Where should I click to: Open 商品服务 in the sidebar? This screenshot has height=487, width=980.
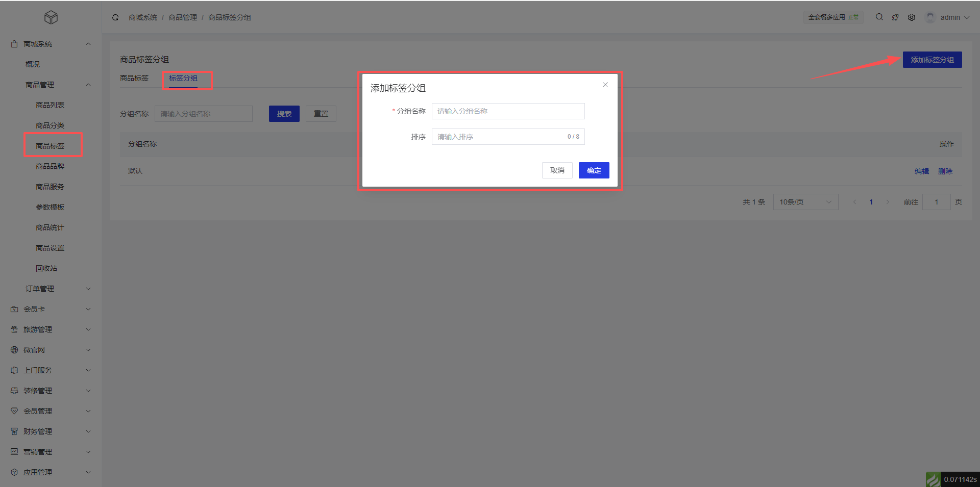(50, 187)
